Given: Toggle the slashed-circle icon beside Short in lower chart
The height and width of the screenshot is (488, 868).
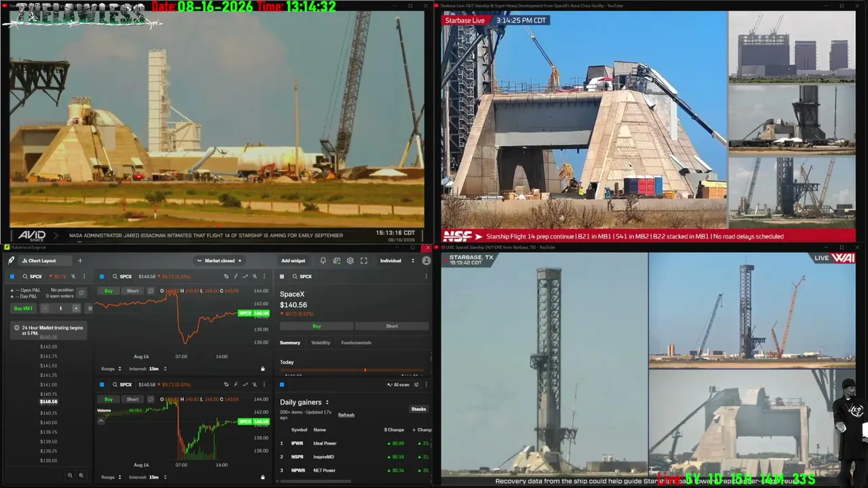Looking at the screenshot, I should pos(151,399).
